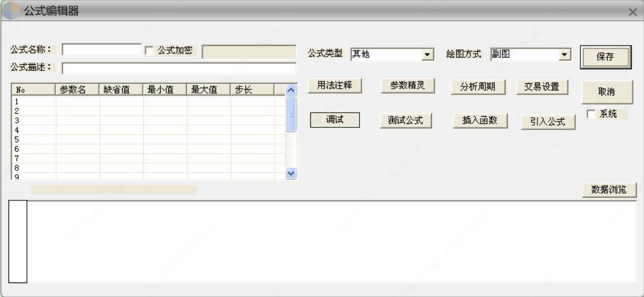Screen dimensions: 644x297
Task: Open 用法注释 editor
Action: coord(334,85)
